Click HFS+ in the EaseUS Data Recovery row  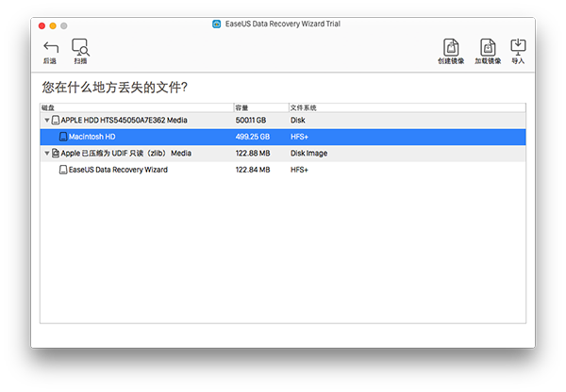pos(299,170)
